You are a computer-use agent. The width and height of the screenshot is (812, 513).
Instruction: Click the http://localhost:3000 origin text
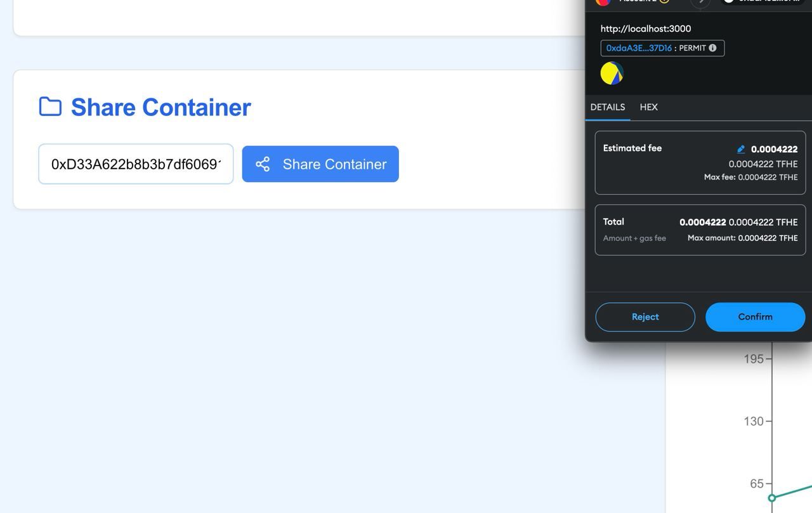click(646, 29)
